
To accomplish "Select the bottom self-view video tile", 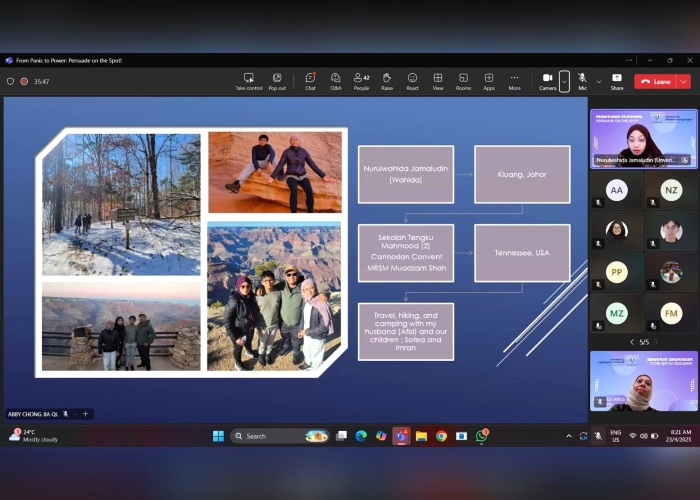I will click(x=644, y=381).
